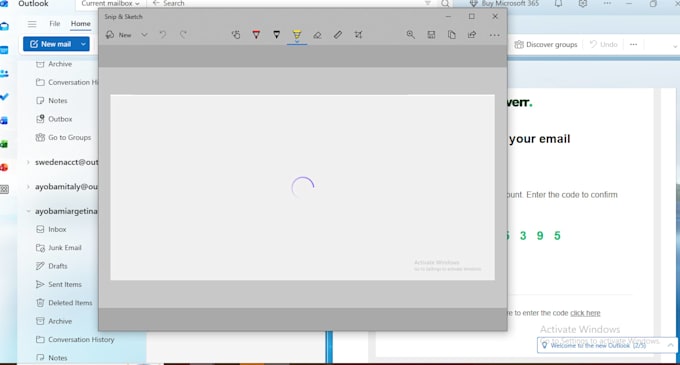Toggle Touch Writing in Snip & Sketch

tap(236, 35)
